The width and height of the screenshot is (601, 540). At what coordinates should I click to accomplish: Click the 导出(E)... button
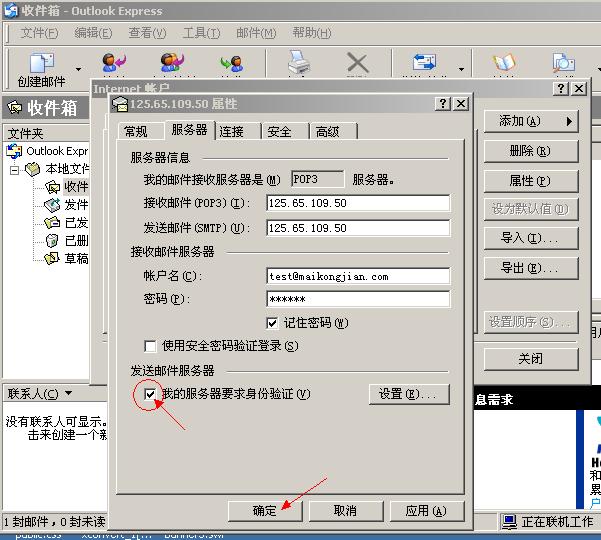point(531,268)
